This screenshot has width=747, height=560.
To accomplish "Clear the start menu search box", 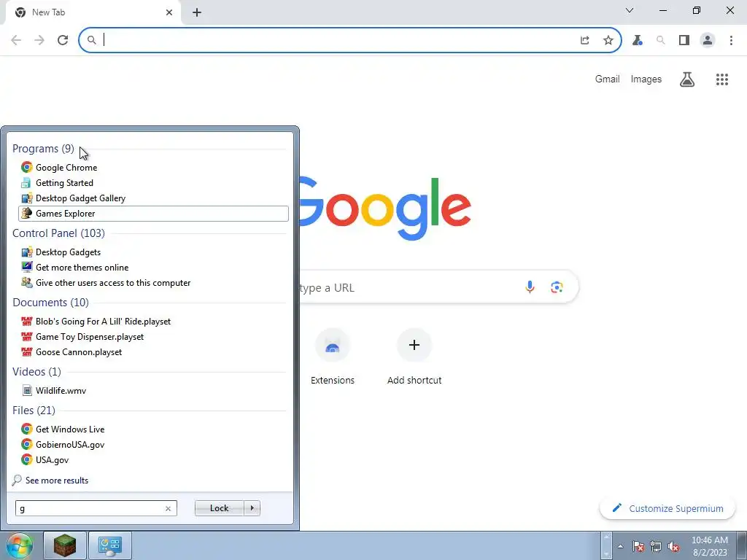I will coord(169,508).
